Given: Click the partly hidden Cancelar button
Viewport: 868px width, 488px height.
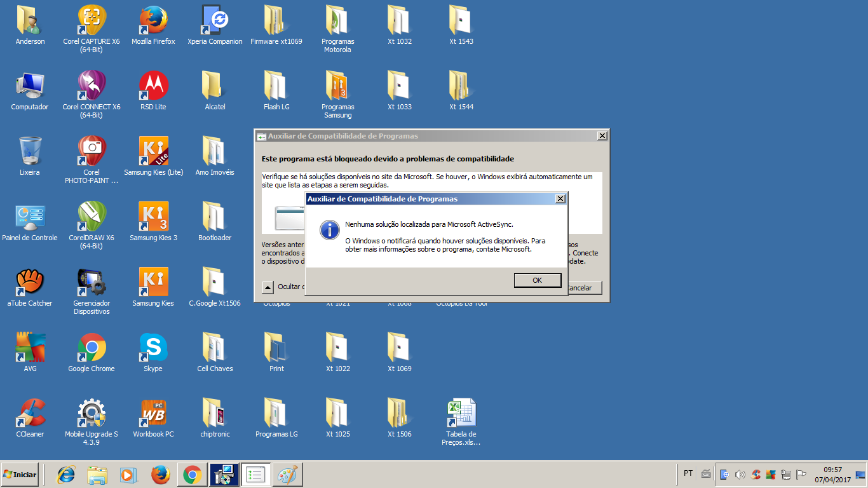Looking at the screenshot, I should pyautogui.click(x=585, y=288).
